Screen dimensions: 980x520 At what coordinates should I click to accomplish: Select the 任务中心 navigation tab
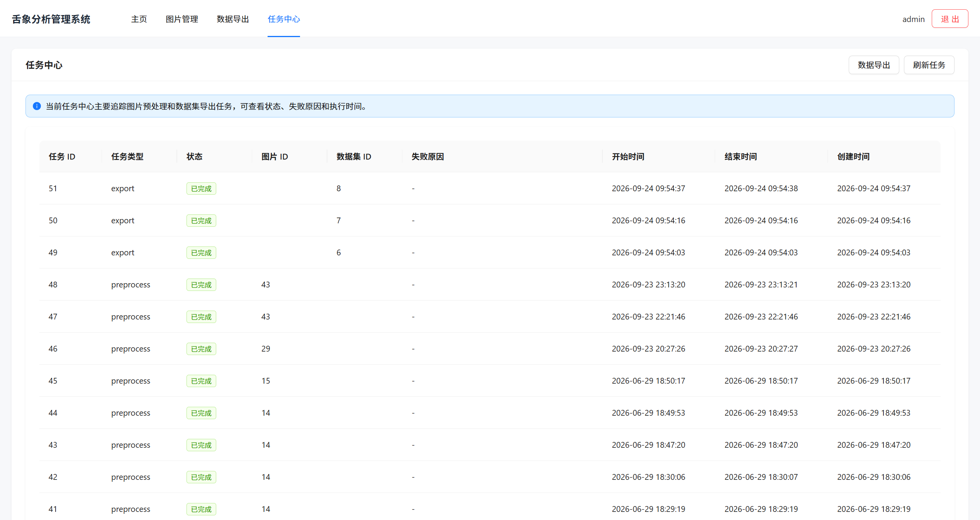pyautogui.click(x=284, y=19)
